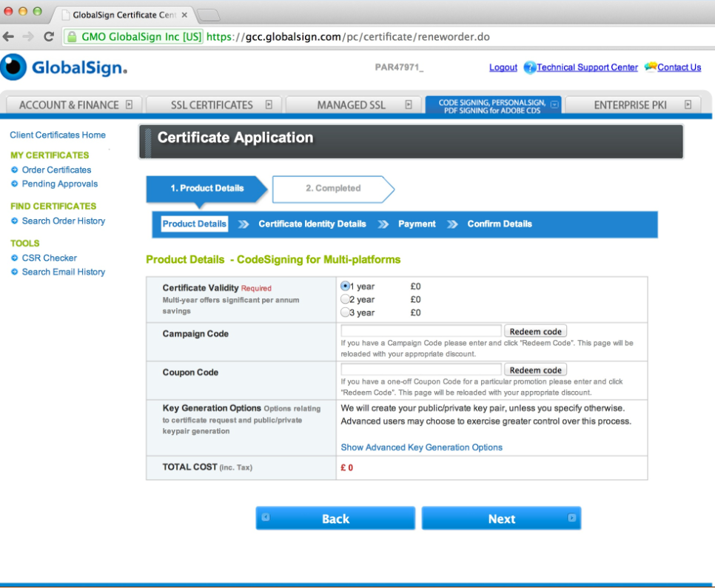Click the Technical Support Center help icon
The height and width of the screenshot is (588, 715).
pyautogui.click(x=529, y=67)
